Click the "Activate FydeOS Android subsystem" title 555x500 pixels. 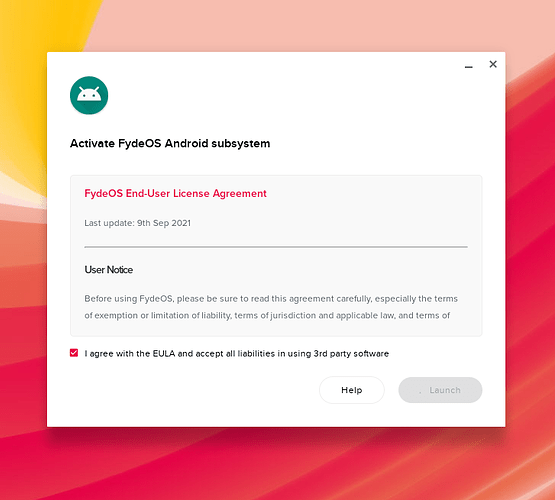(x=170, y=143)
